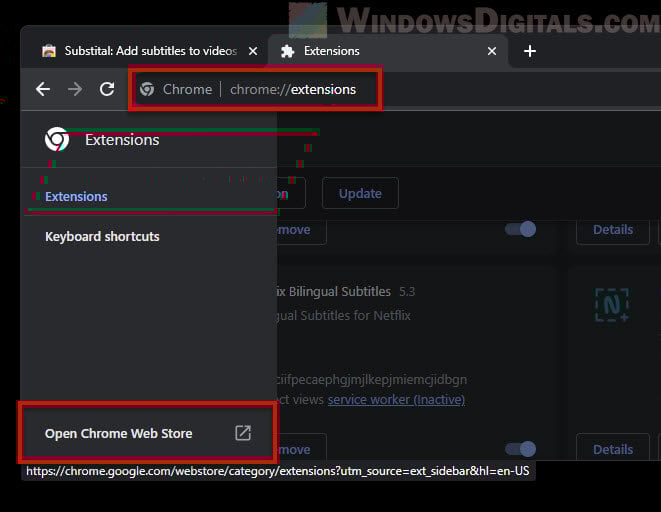Close the Extensions tab
The image size is (661, 512).
tap(492, 51)
